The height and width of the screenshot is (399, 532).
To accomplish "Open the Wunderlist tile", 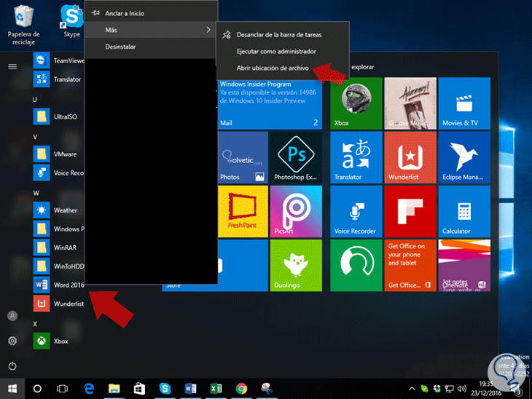I will click(410, 157).
